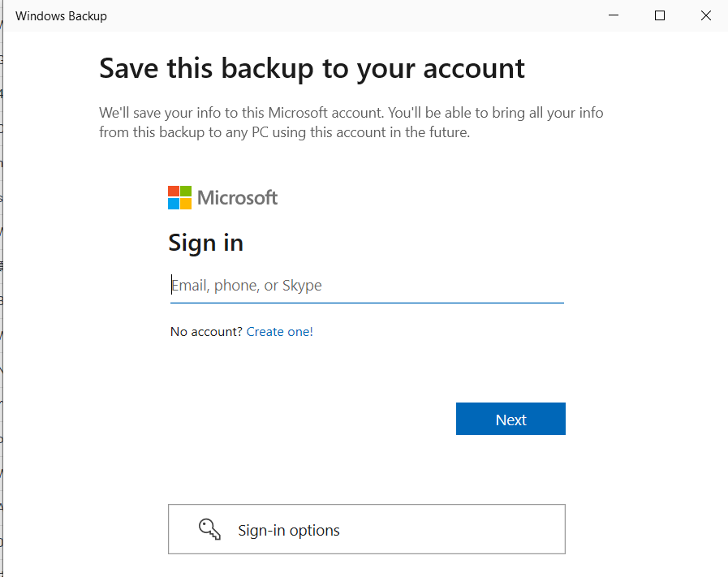Focus the Email, phone, or Skype field

[x=367, y=285]
